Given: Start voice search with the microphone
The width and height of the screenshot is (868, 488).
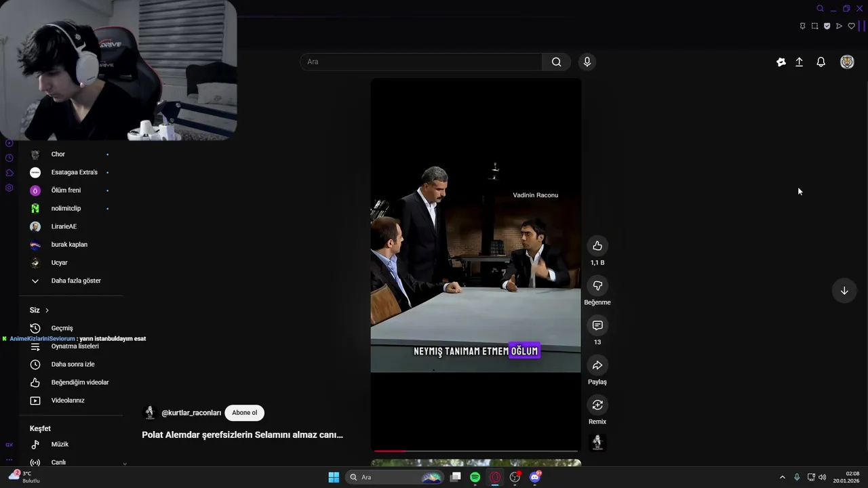Looking at the screenshot, I should coord(587,62).
